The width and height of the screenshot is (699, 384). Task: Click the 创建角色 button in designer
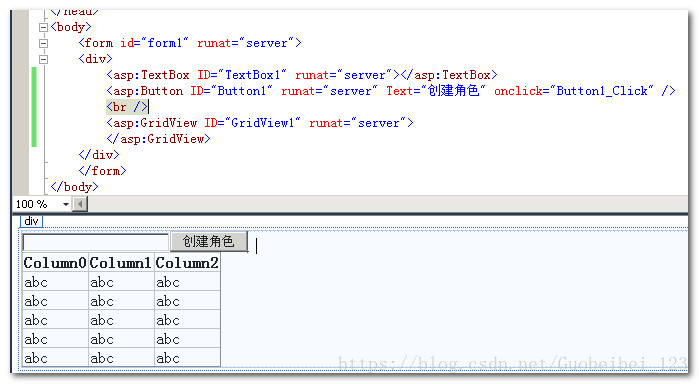click(209, 242)
